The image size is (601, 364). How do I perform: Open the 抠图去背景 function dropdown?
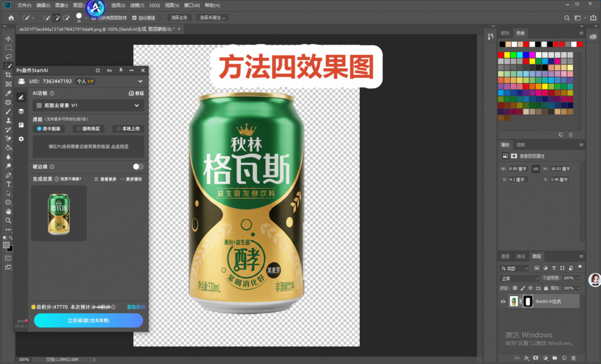pos(89,106)
